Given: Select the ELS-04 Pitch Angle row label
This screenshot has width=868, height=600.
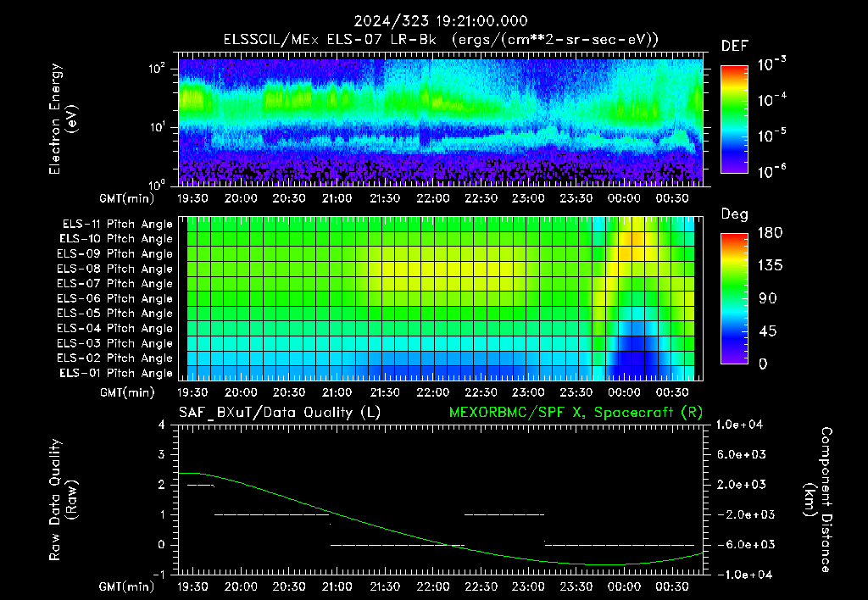Looking at the screenshot, I should pos(114,328).
